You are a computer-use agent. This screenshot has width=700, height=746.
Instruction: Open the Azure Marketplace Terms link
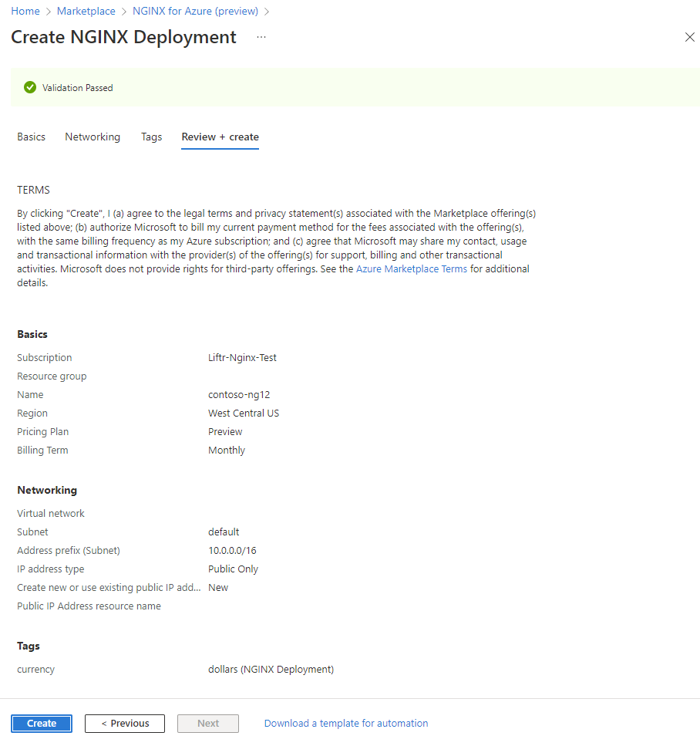pyautogui.click(x=412, y=268)
